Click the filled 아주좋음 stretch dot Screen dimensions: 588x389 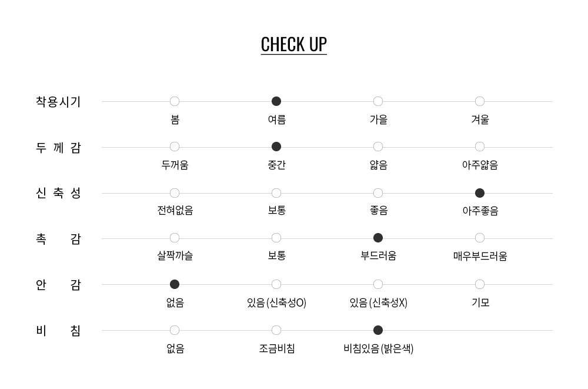(480, 193)
